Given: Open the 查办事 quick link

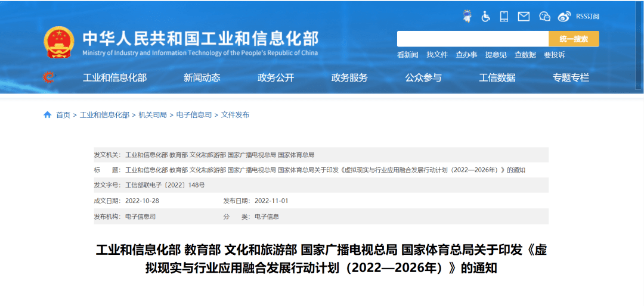Looking at the screenshot, I should click(466, 55).
